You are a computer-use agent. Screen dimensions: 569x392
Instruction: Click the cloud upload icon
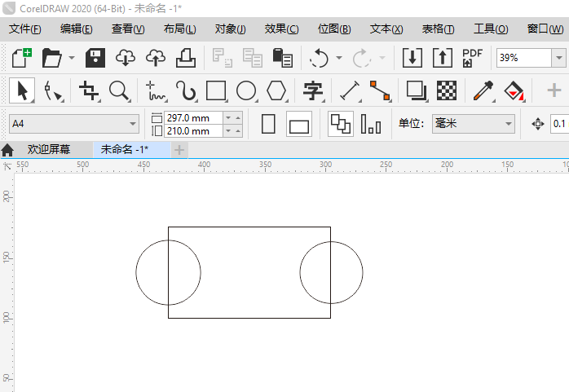tap(156, 58)
